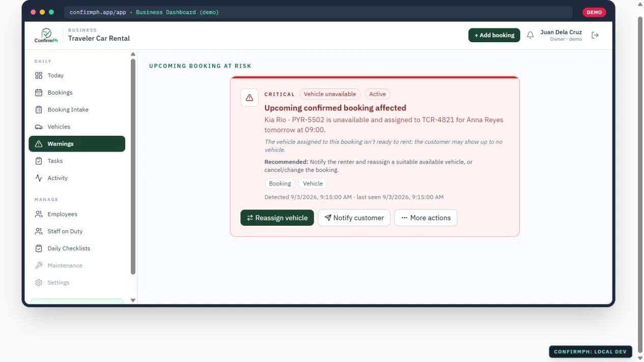The image size is (644, 362).
Task: Open the Employees page
Action: pyautogui.click(x=77, y=214)
